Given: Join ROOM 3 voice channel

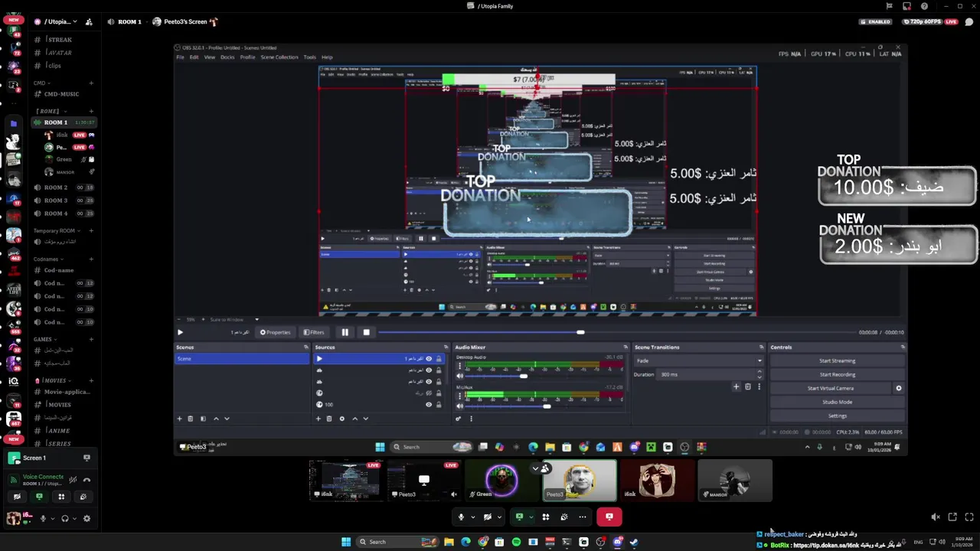Looking at the screenshot, I should 63,201.
